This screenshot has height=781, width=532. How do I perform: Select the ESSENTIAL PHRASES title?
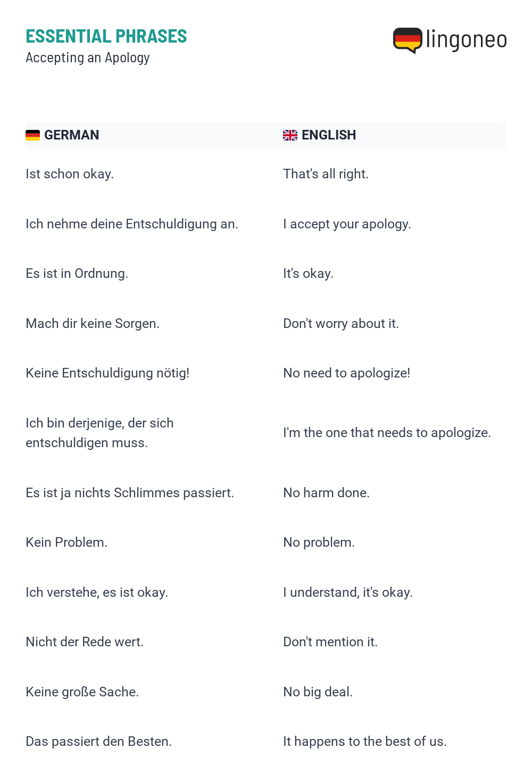pos(106,36)
